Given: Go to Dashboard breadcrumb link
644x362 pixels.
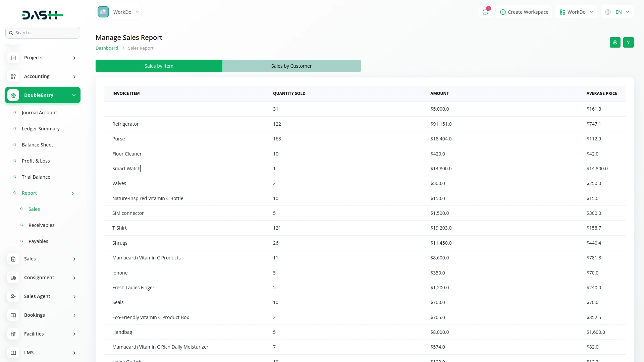Looking at the screenshot, I should (107, 48).
